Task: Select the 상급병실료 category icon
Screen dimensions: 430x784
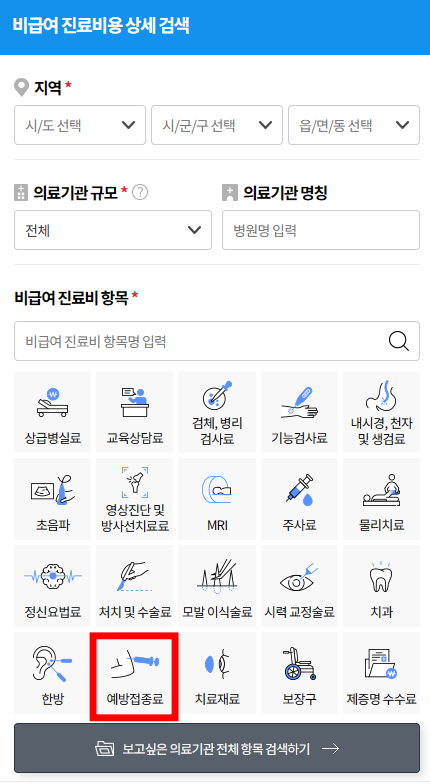Action: pyautogui.click(x=52, y=412)
